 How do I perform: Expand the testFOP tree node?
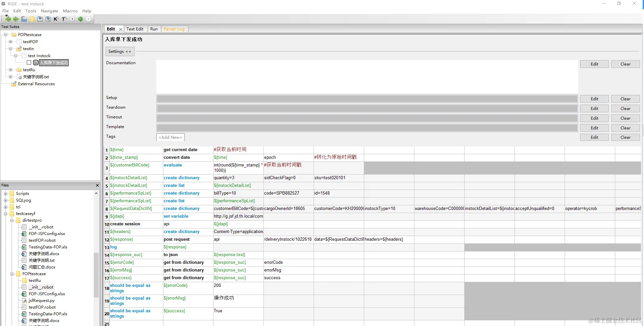tap(10, 42)
